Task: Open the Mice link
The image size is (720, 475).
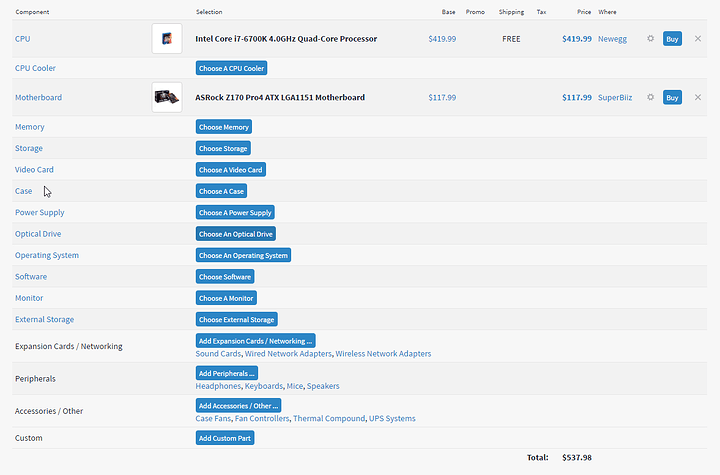Action: (295, 386)
